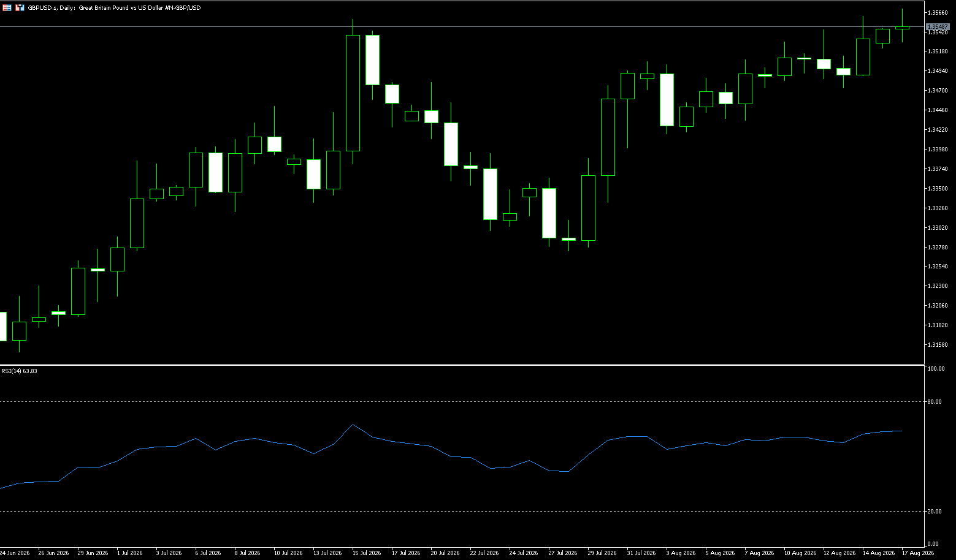Image resolution: width=956 pixels, height=560 pixels.
Task: Click the 1.33740 price axis label
Action: point(938,169)
